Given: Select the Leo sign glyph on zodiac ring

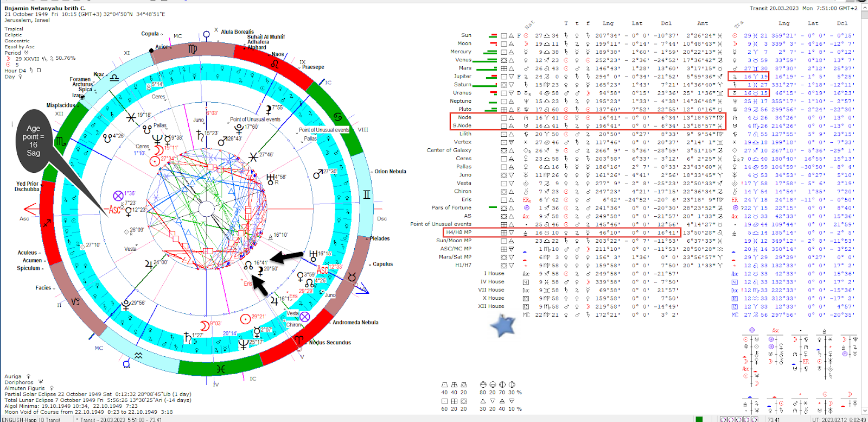Looking at the screenshot, I should coord(276,64).
